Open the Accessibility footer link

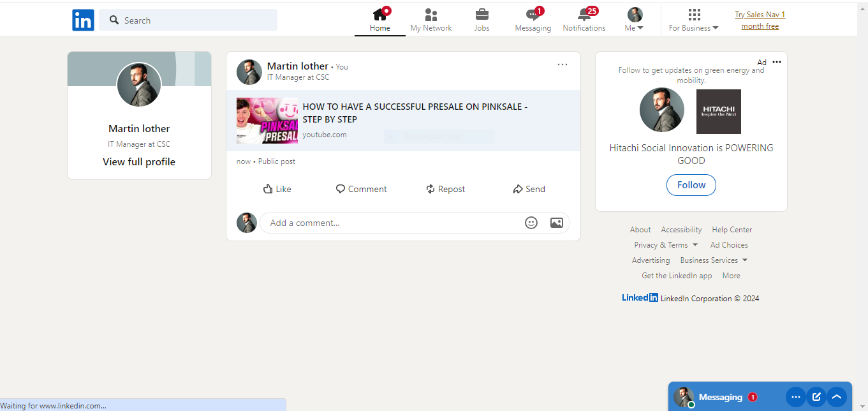pos(681,230)
